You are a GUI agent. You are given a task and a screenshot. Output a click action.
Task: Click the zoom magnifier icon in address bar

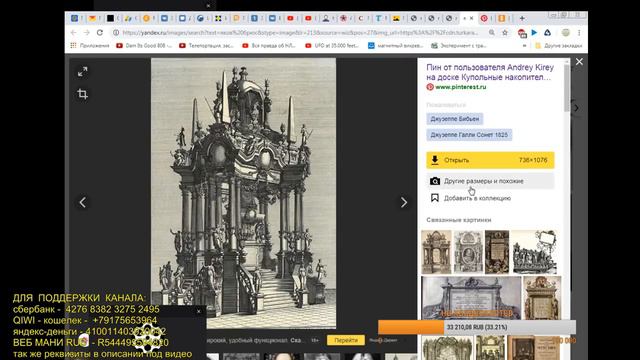click(x=492, y=33)
